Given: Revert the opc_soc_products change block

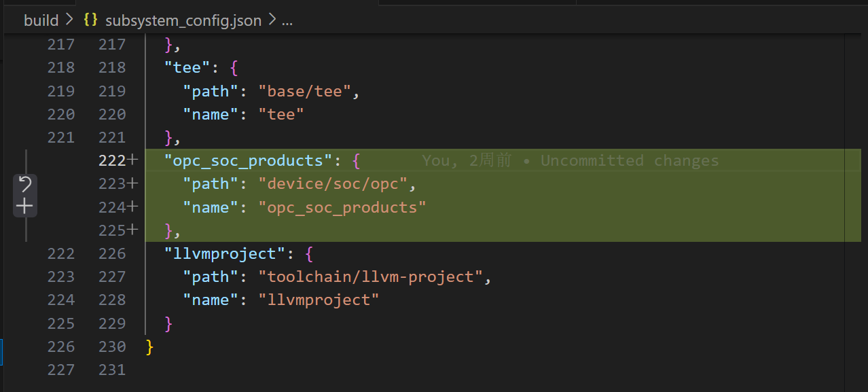Looking at the screenshot, I should click(25, 184).
